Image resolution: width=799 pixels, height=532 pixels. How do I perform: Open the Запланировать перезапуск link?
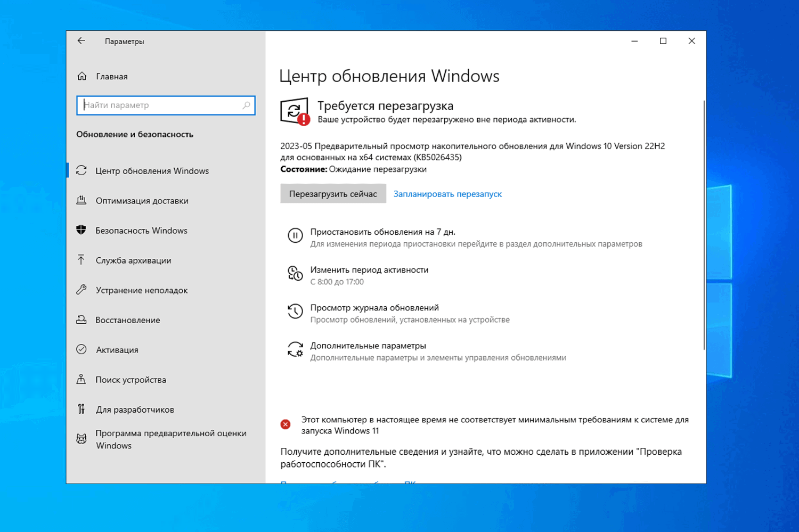447,194
